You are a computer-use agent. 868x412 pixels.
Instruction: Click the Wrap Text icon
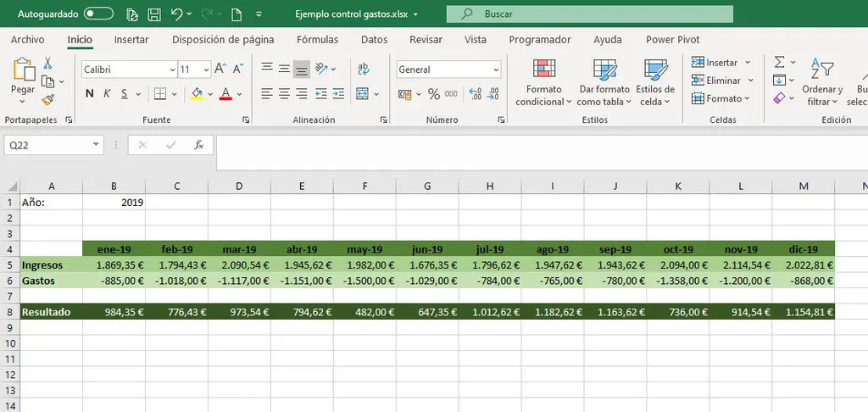pos(364,70)
